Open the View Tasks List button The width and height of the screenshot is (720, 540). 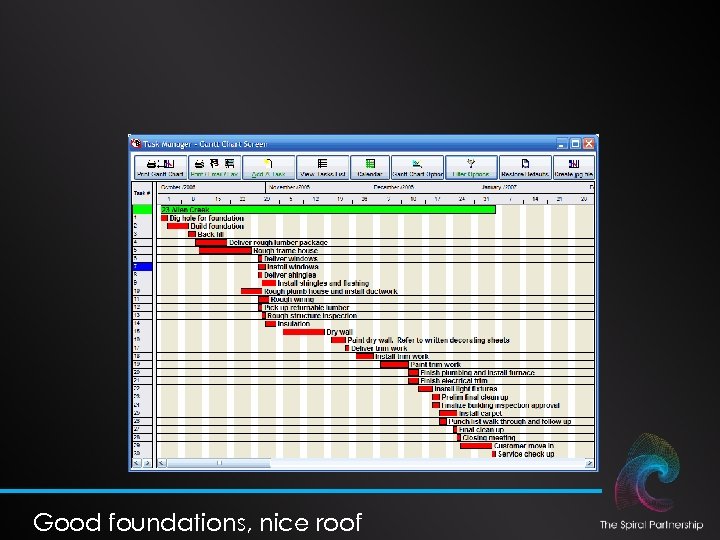pyautogui.click(x=322, y=167)
